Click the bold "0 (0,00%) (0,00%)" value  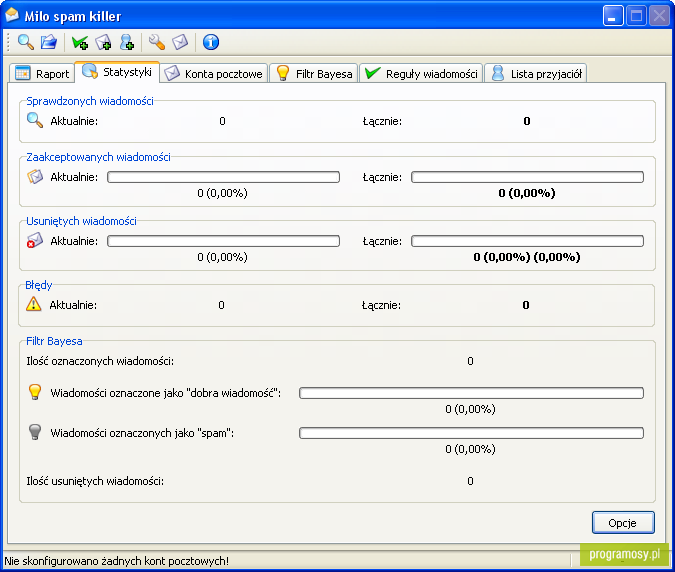[x=527, y=257]
